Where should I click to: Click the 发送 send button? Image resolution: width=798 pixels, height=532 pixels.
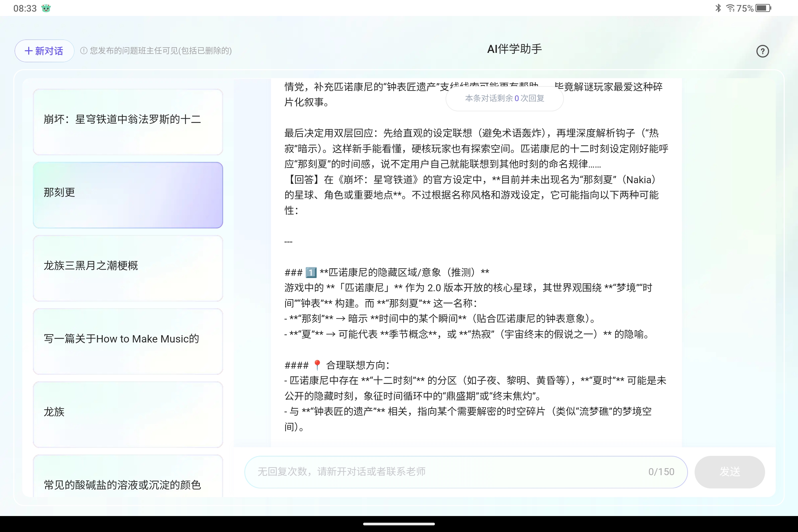click(730, 472)
